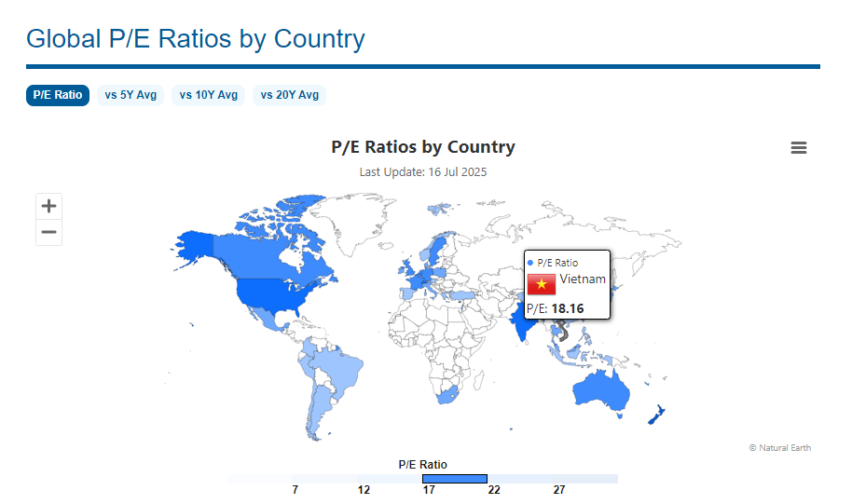Screen dimensions: 852x504
Task: Click the Vietnam flag in tooltip
Action: (542, 284)
